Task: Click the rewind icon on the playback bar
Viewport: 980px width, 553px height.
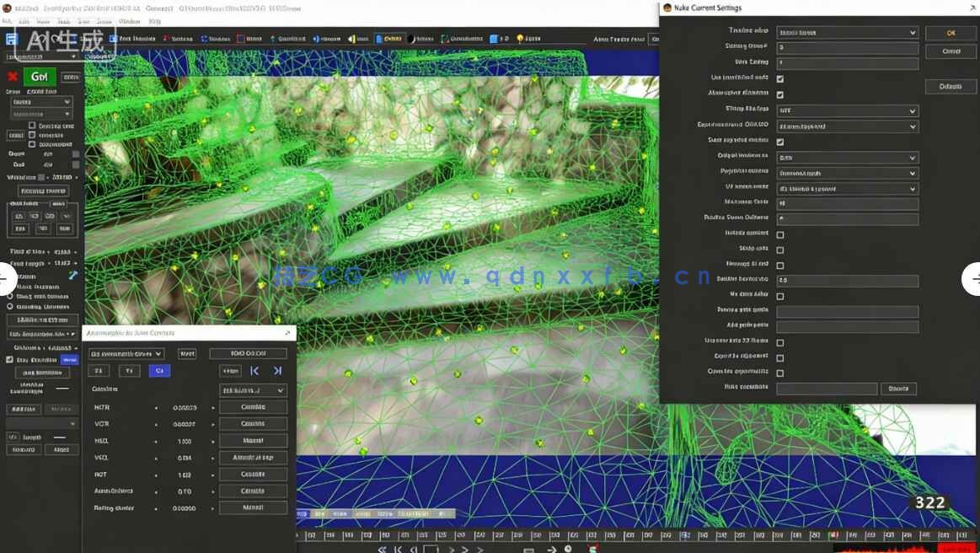Action: pyautogui.click(x=384, y=548)
